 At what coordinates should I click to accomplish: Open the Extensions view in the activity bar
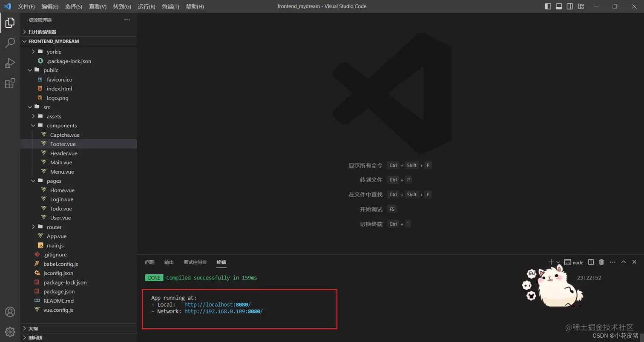(10, 83)
